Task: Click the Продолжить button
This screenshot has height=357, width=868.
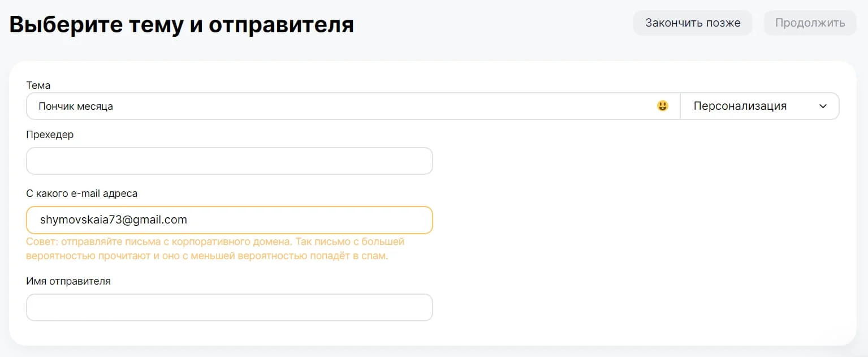Action: coord(810,23)
